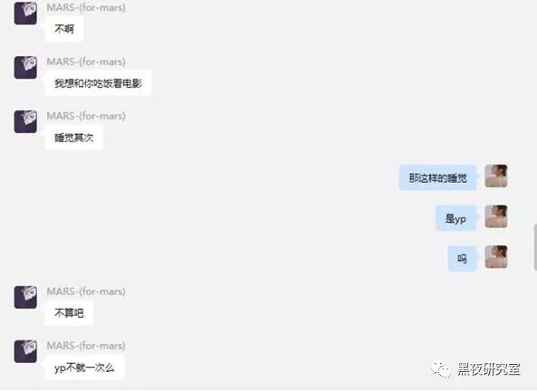Select the 睡觉其次 message bubble
The image size is (537, 392).
click(73, 138)
